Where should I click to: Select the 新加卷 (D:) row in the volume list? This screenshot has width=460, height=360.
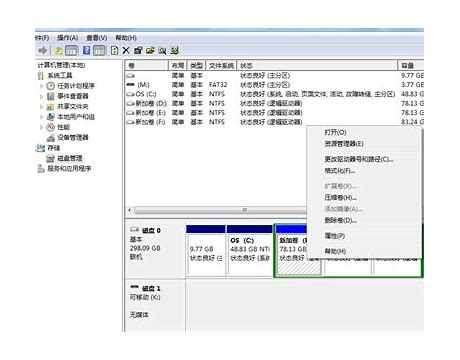[x=275, y=104]
